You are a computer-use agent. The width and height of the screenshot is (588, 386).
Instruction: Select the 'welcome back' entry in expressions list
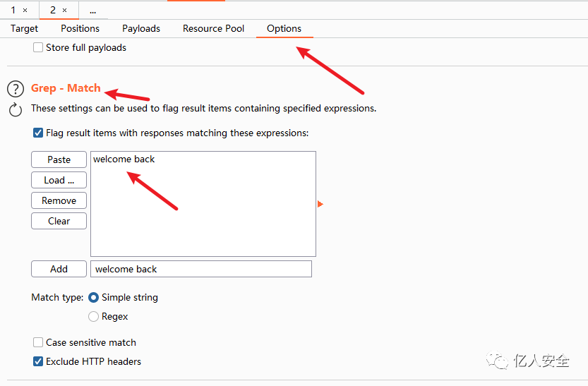[124, 159]
